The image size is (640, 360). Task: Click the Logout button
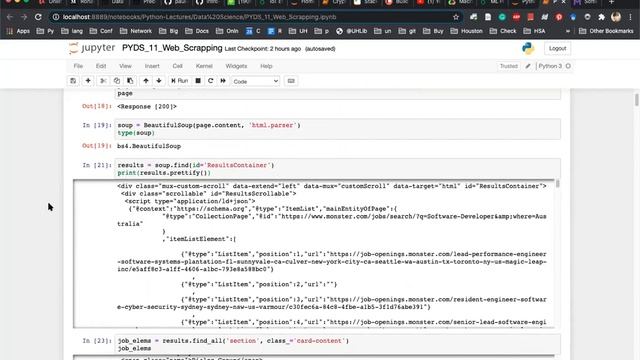(558, 49)
